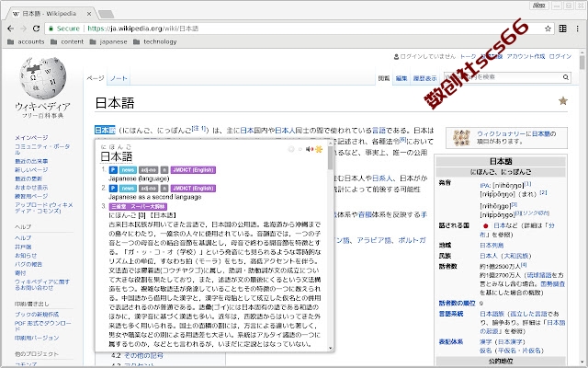This screenshot has width=588, height=368.
Task: Click 日本列島 link in infobox
Action: 492,246
